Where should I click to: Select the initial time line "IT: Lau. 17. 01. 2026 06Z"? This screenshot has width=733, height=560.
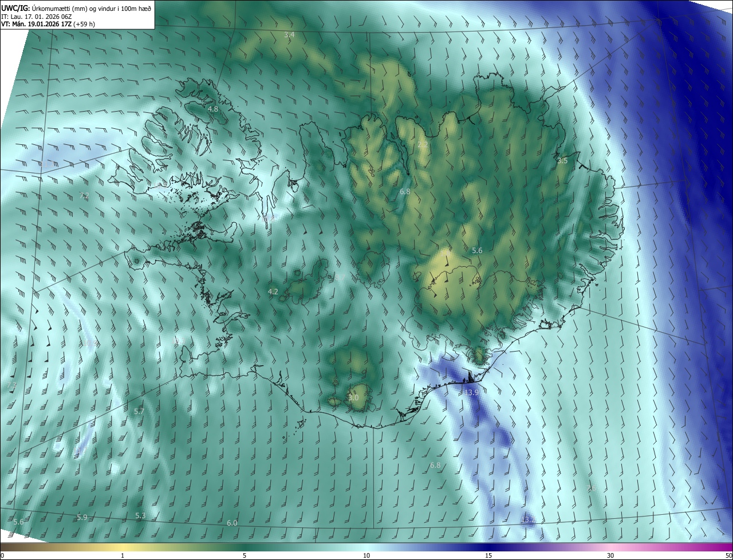coord(37,16)
